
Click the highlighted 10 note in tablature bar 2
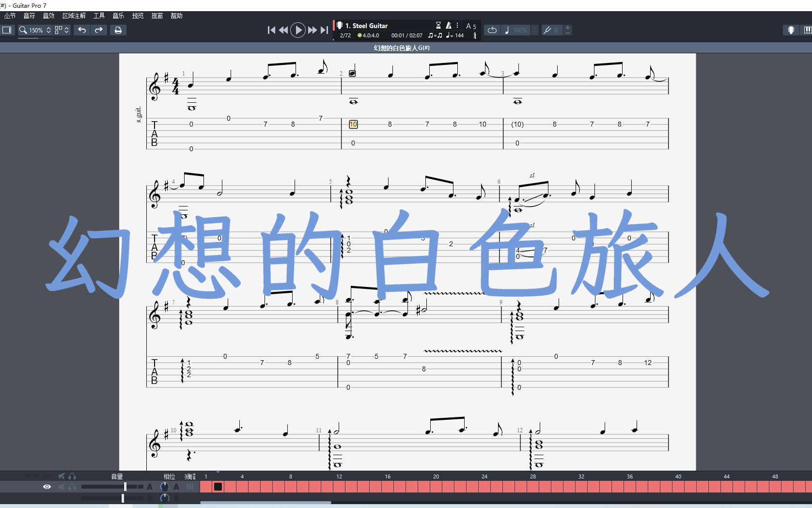click(353, 125)
